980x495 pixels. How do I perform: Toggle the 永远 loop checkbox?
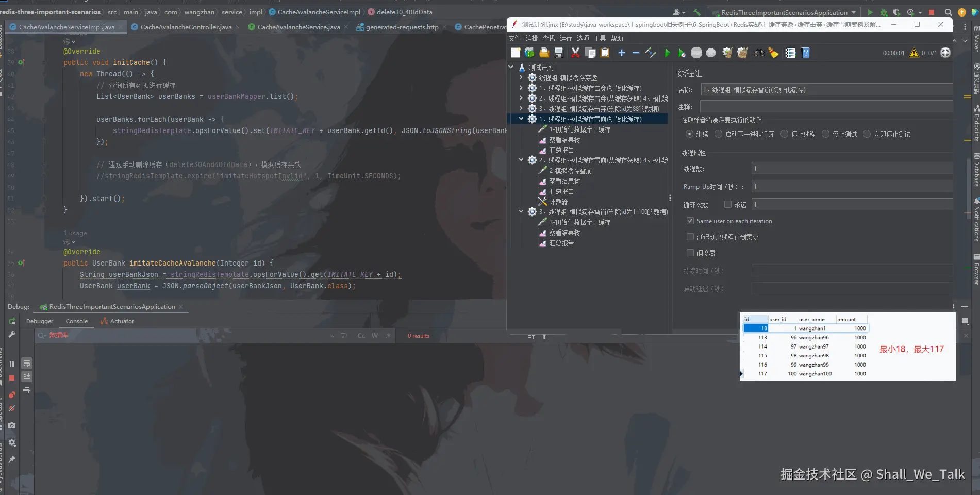pos(728,204)
